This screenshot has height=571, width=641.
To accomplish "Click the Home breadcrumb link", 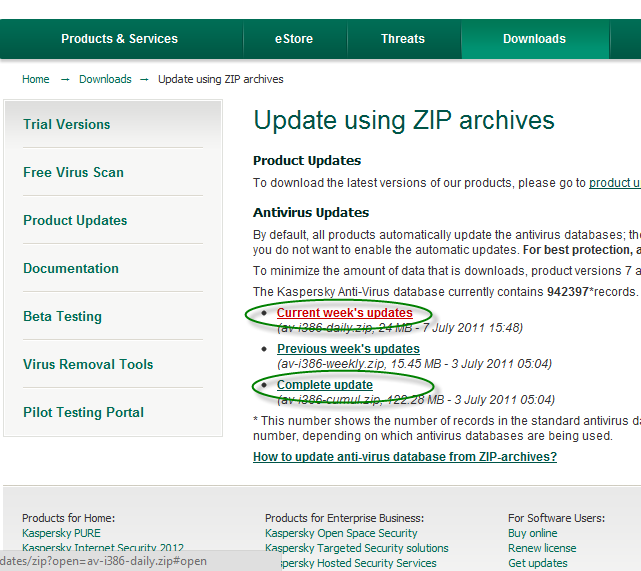I will 36,79.
